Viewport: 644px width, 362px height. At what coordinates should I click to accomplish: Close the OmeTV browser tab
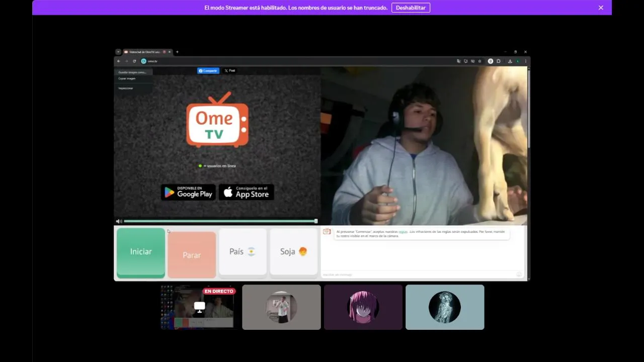tap(170, 52)
